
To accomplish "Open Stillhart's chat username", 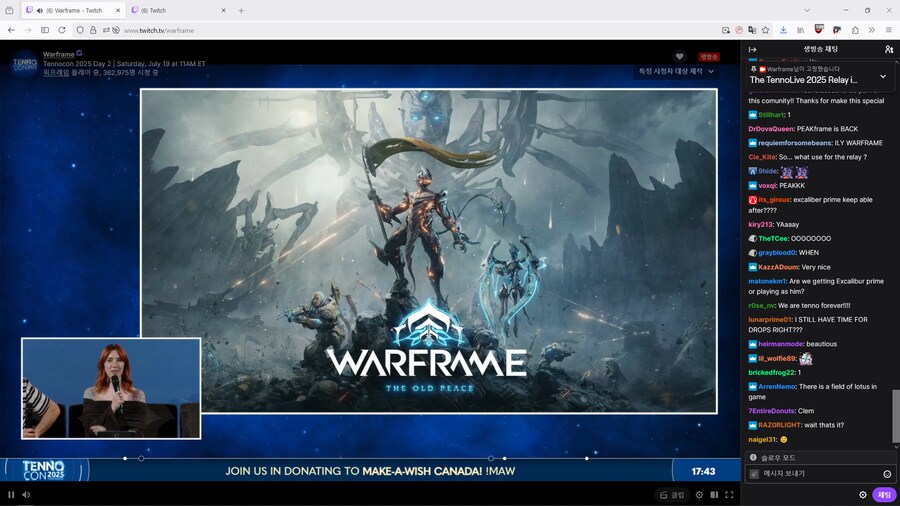I will [771, 115].
